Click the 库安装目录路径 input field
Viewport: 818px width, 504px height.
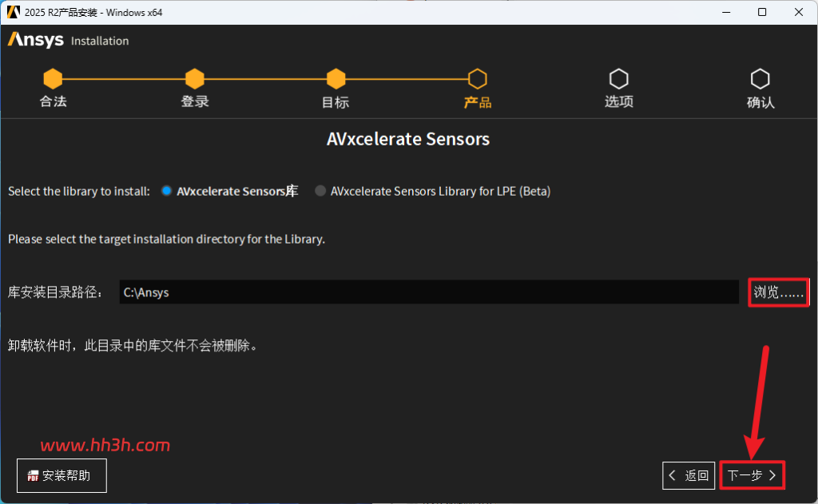(429, 292)
